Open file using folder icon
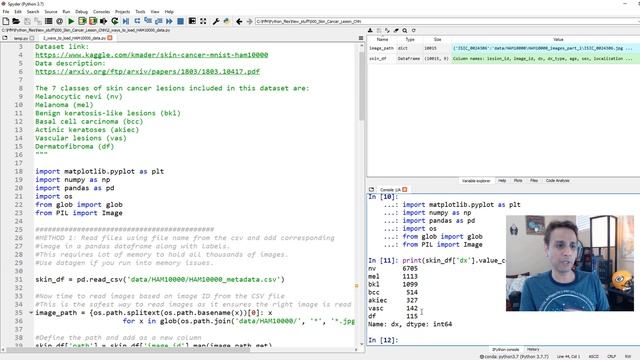 pyautogui.click(x=16, y=21)
